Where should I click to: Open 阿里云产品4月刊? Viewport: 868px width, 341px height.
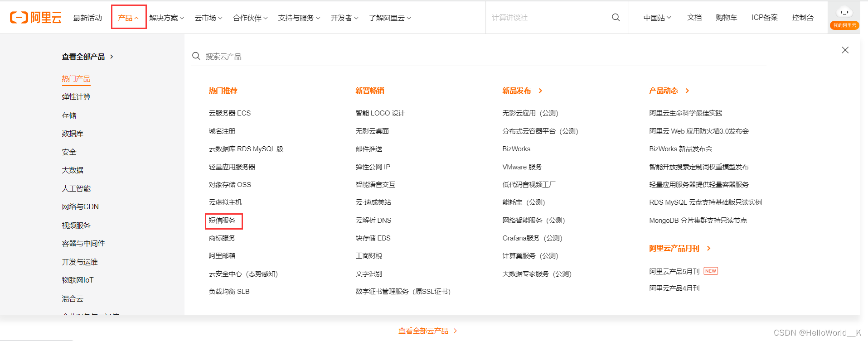[x=674, y=288]
